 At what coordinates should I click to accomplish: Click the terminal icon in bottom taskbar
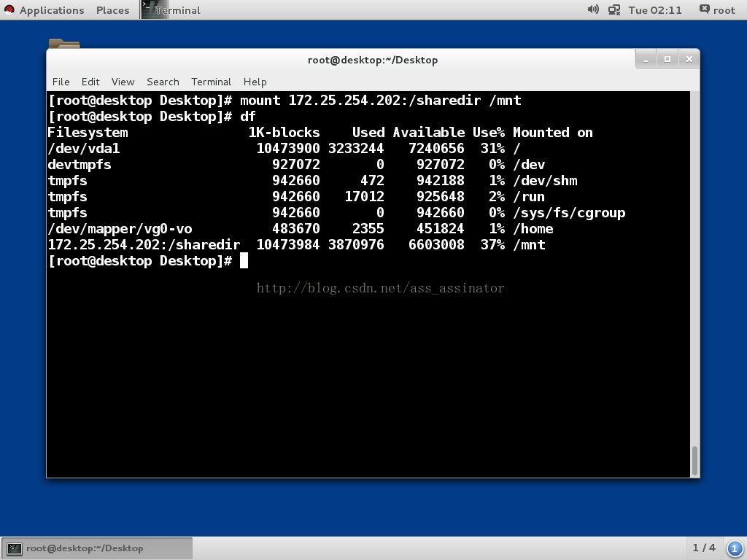point(15,548)
